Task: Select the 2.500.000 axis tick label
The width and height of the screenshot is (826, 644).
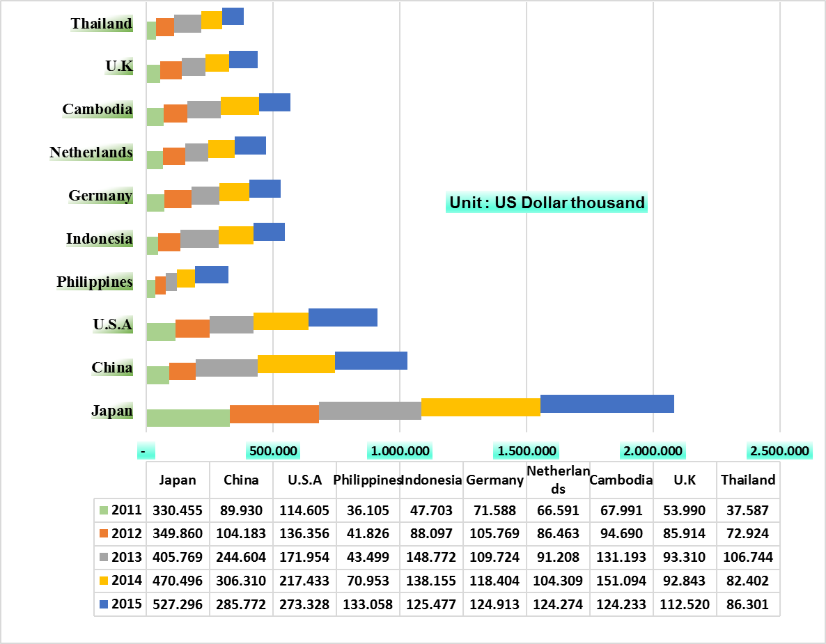Action: tap(779, 451)
